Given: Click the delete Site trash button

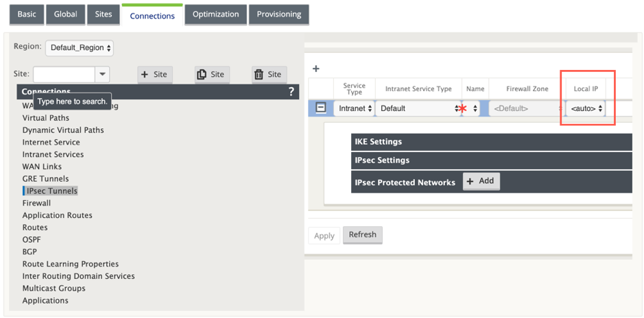Looking at the screenshot, I should tap(269, 74).
